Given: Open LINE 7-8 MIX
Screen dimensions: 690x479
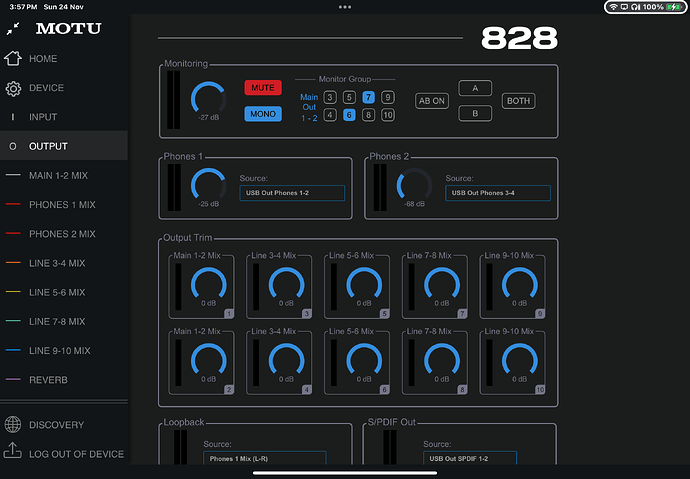Looking at the screenshot, I should (64, 322).
